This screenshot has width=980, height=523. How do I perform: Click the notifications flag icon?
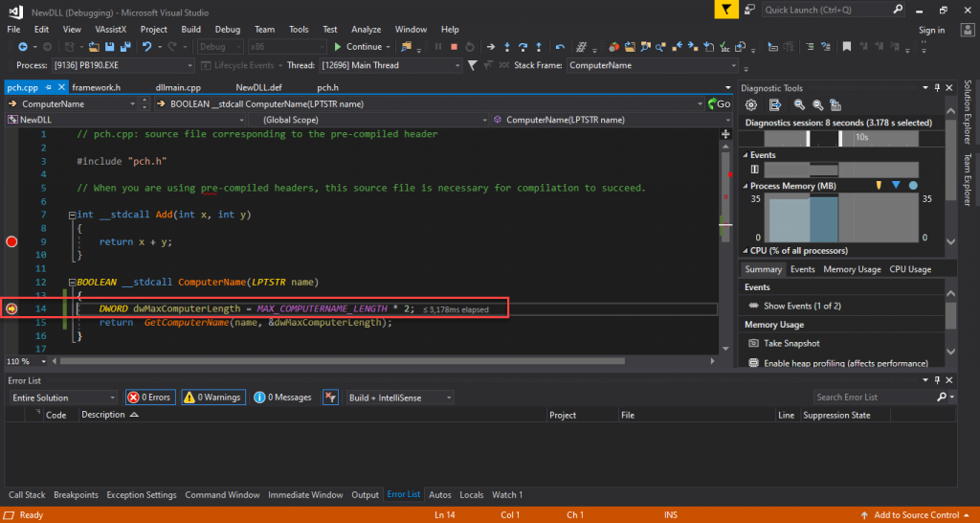pos(728,10)
